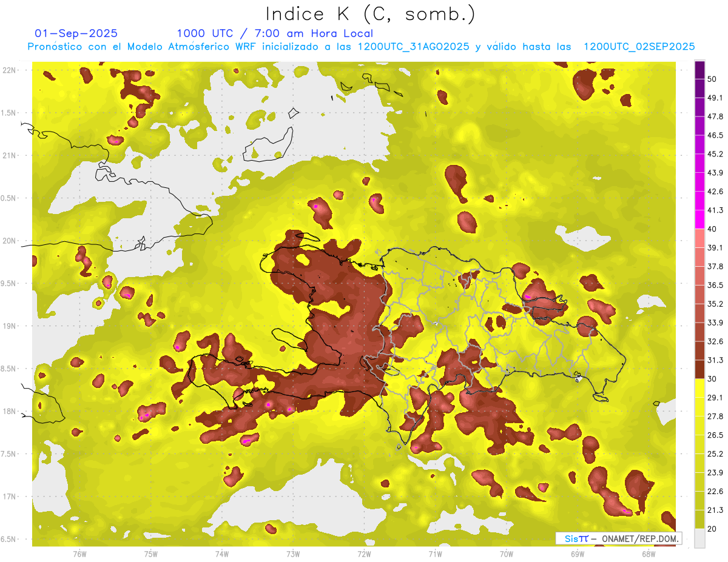Image resolution: width=728 pixels, height=562 pixels.
Task: Click colorbar label "42.6"
Action: tap(715, 192)
